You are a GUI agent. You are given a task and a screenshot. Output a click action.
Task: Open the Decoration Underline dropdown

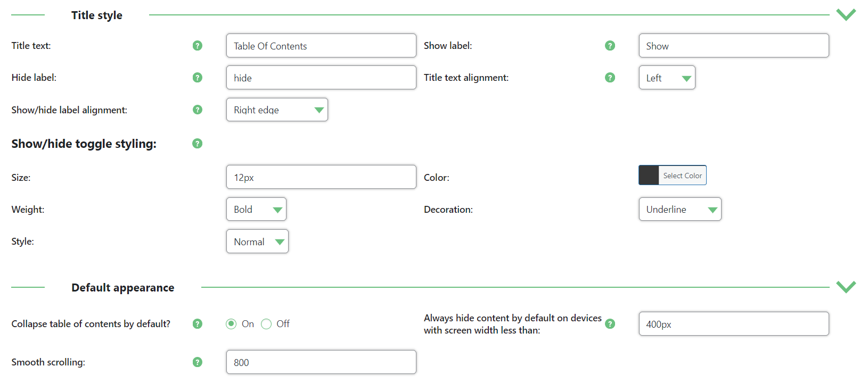click(x=680, y=209)
